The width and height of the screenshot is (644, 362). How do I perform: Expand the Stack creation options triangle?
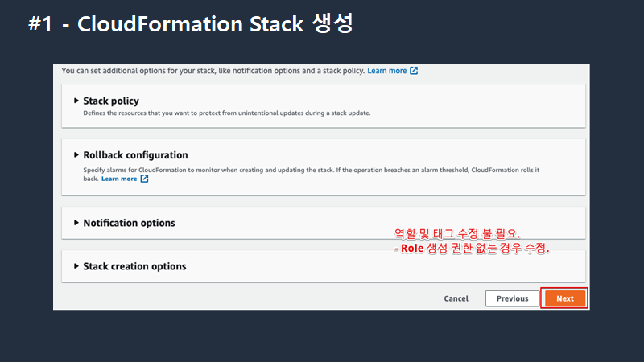pyautogui.click(x=76, y=266)
